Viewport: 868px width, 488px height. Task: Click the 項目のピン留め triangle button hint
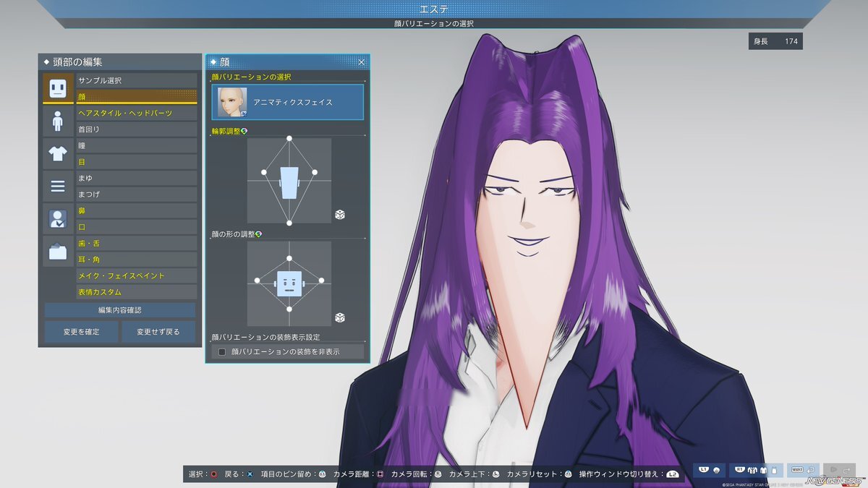coord(293,474)
